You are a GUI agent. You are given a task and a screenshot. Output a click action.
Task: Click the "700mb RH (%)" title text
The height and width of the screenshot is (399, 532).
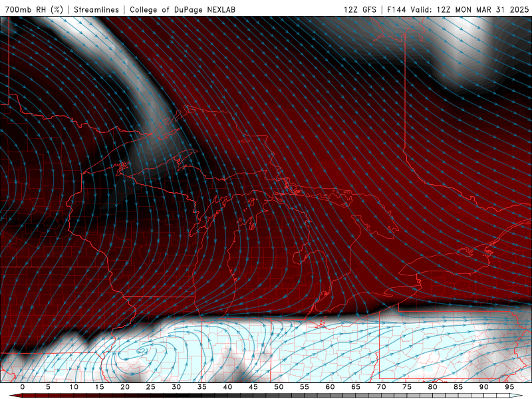[x=35, y=9]
